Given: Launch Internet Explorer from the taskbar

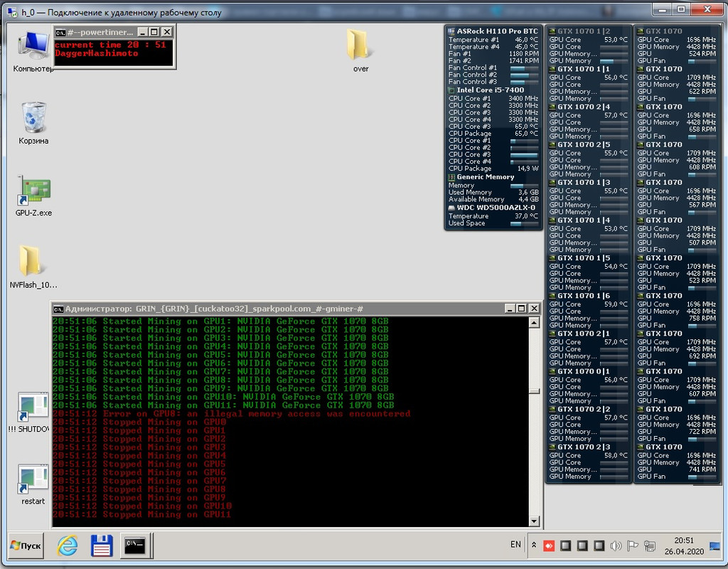Looking at the screenshot, I should [x=68, y=545].
